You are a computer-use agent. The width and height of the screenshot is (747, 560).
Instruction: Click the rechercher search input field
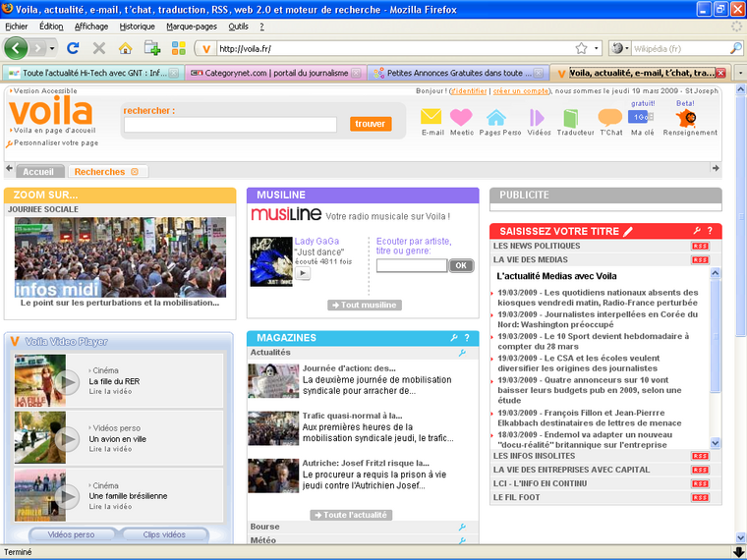coord(231,125)
